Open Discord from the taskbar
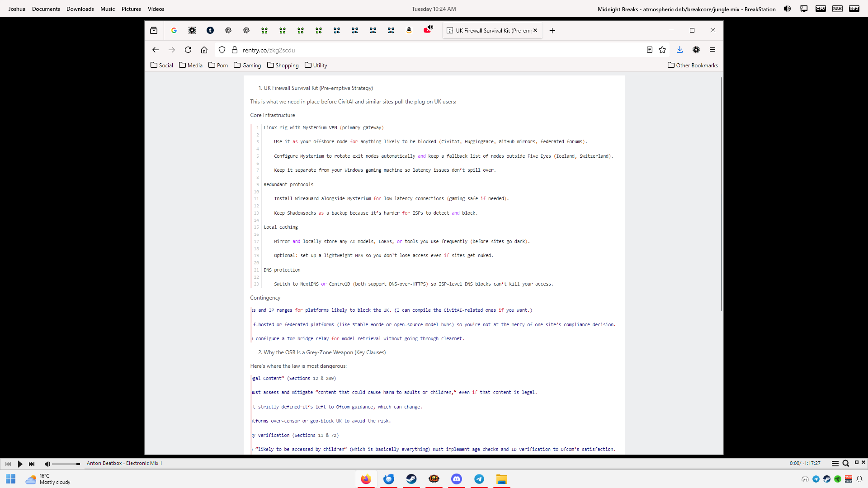This screenshot has height=488, width=868. tap(457, 479)
